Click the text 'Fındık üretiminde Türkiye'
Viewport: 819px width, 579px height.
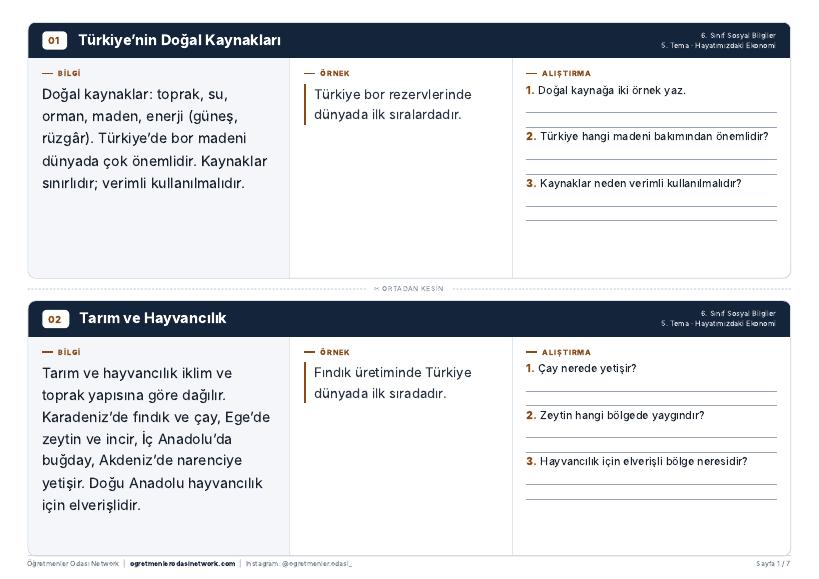click(x=393, y=373)
